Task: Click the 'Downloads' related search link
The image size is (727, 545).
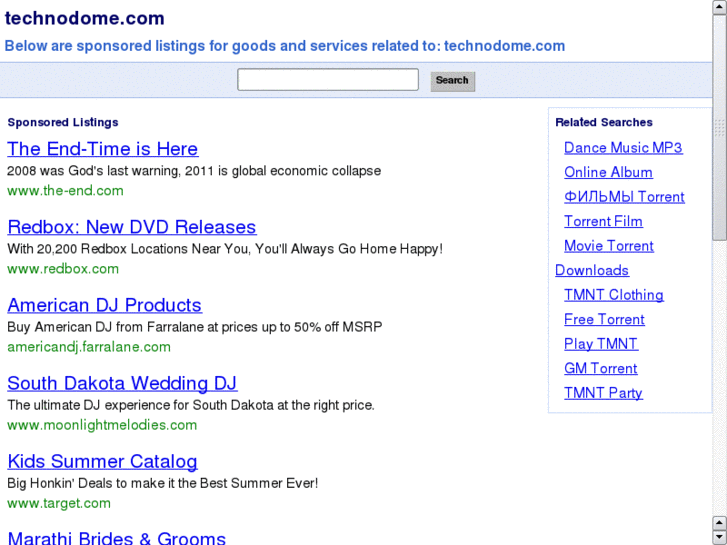Action: pyautogui.click(x=592, y=270)
